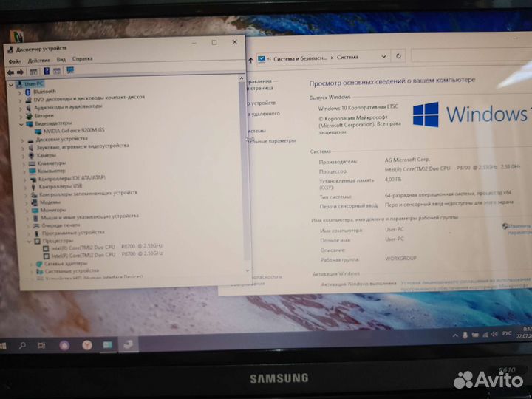The height and width of the screenshot is (399, 532).
Task: Click the forward arrow in Device Manager toolbar
Action: pos(21,72)
